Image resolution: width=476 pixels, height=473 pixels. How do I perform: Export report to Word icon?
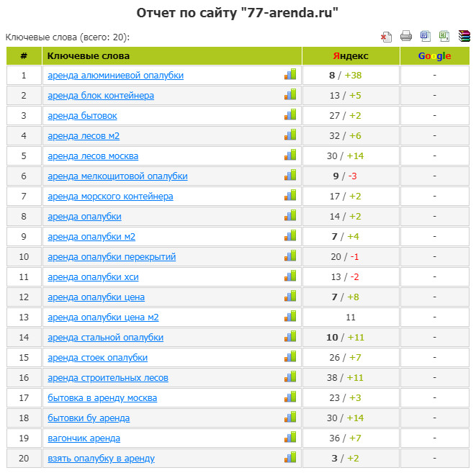tap(426, 36)
